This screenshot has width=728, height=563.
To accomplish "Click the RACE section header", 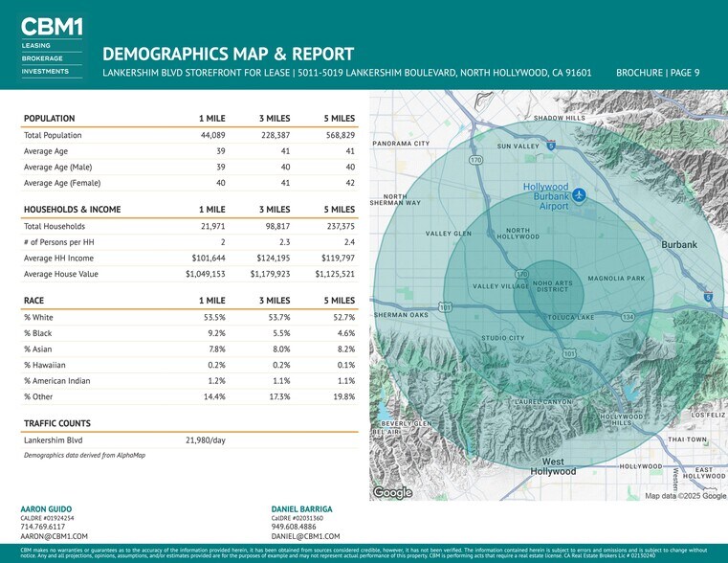I will point(33,301).
